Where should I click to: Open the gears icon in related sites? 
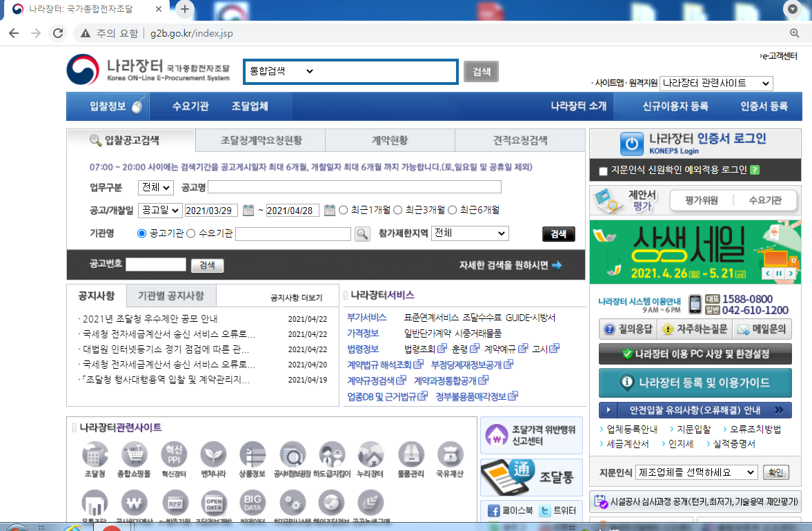(293, 502)
